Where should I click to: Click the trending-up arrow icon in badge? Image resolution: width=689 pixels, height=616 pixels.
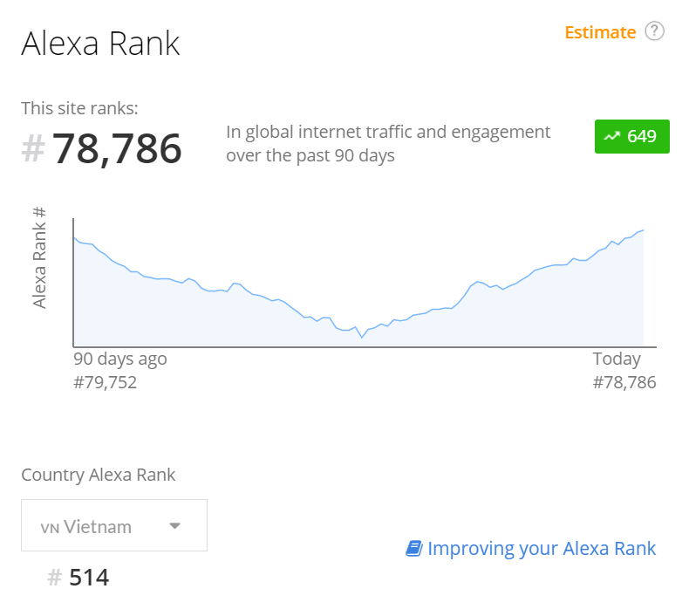pos(611,136)
